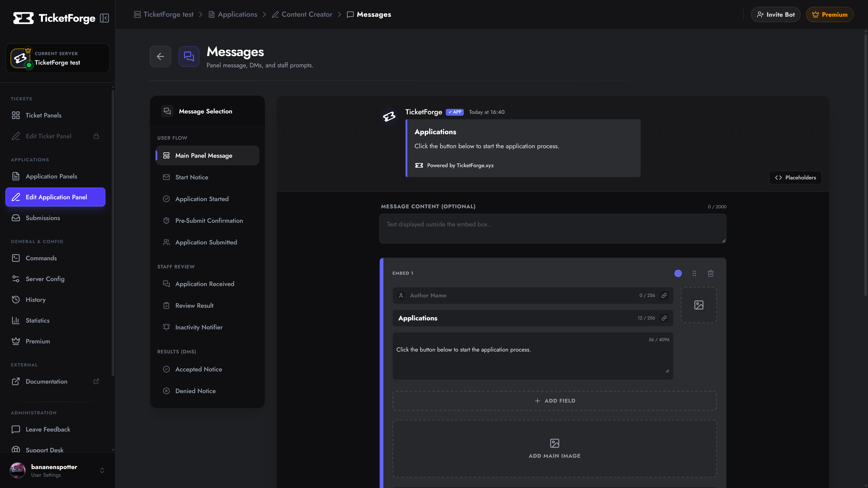Screen dimensions: 868x488
Task: Click the Content Creator breadcrumb
Action: click(302, 14)
